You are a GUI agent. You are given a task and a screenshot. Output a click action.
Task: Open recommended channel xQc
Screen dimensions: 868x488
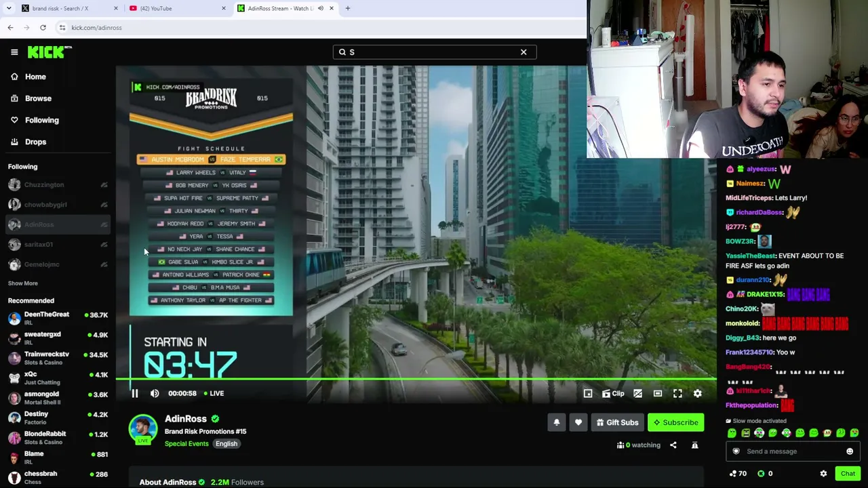point(58,378)
